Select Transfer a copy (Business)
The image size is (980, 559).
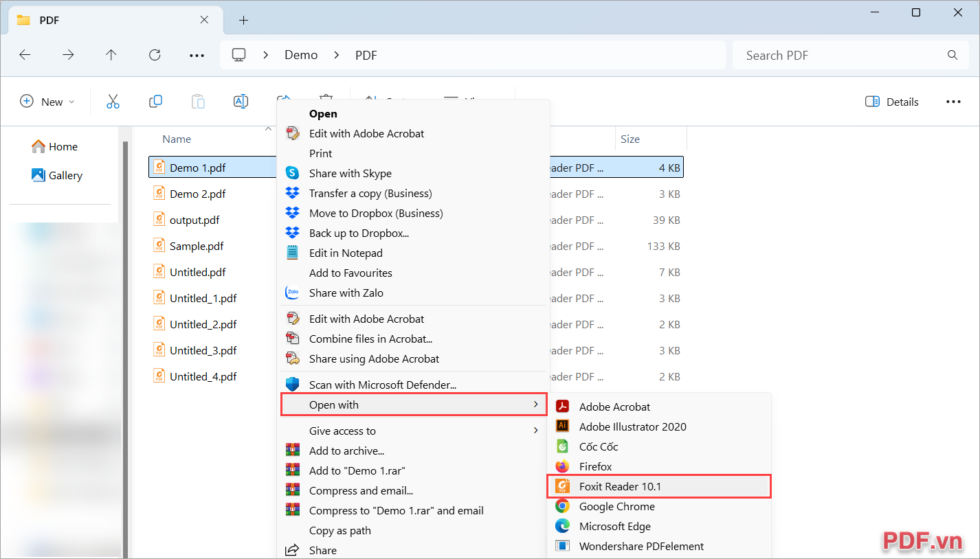point(413,193)
